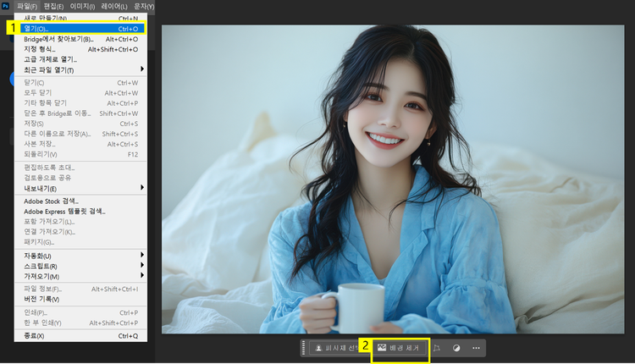Screen dimensions: 635x364
Task: Choose 모두 닫기 in File menu
Action: pyautogui.click(x=80, y=93)
